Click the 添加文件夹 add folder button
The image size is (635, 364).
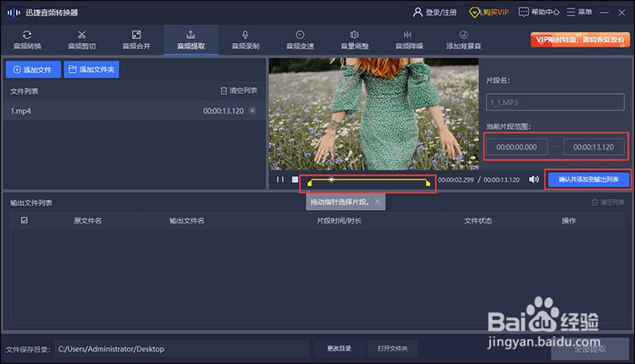(x=91, y=69)
